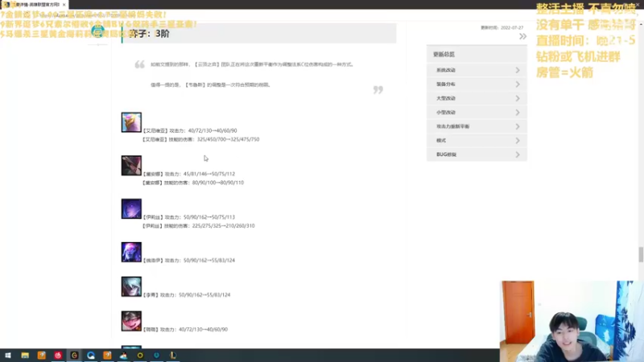Open the beach picture taskbar icon

[x=124, y=356]
